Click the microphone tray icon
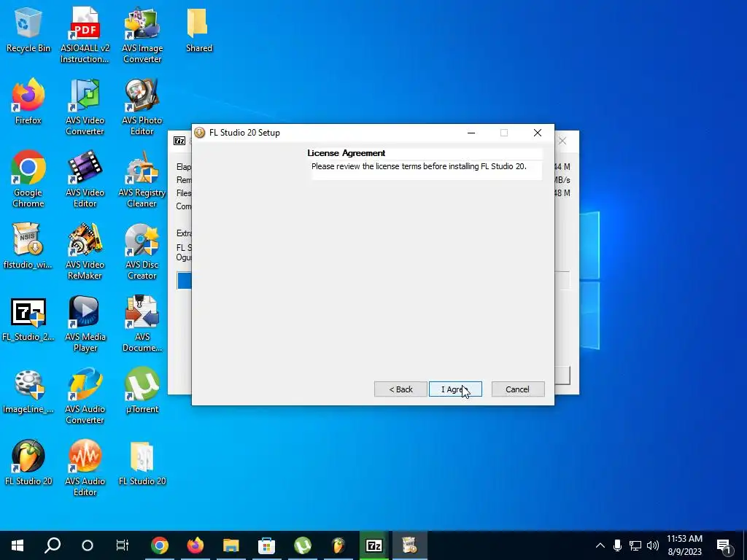 click(617, 545)
